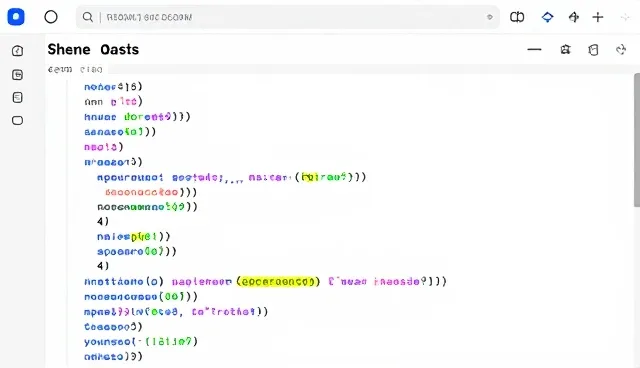This screenshot has width=640, height=368.
Task: Click the small icon at search field end
Action: 490,17
